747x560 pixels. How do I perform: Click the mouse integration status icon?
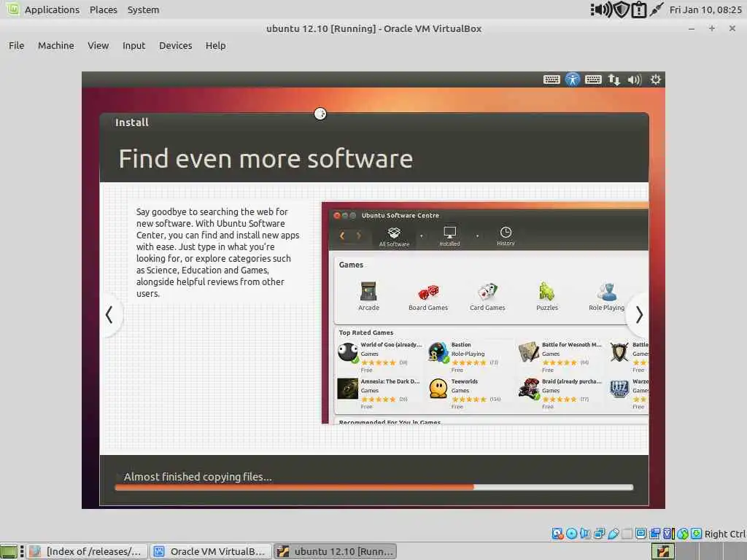click(683, 534)
